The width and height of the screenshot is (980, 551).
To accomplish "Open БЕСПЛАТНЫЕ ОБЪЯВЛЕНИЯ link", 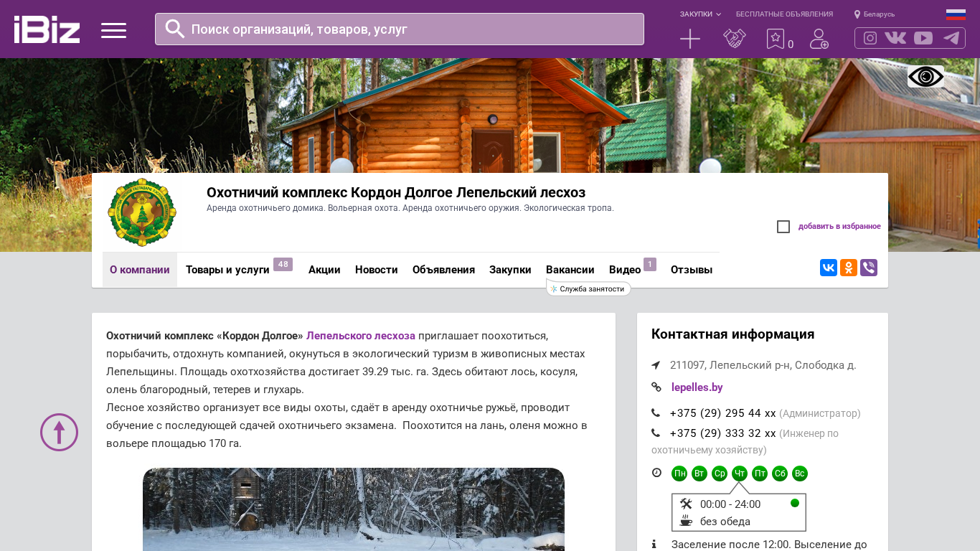I will point(784,14).
